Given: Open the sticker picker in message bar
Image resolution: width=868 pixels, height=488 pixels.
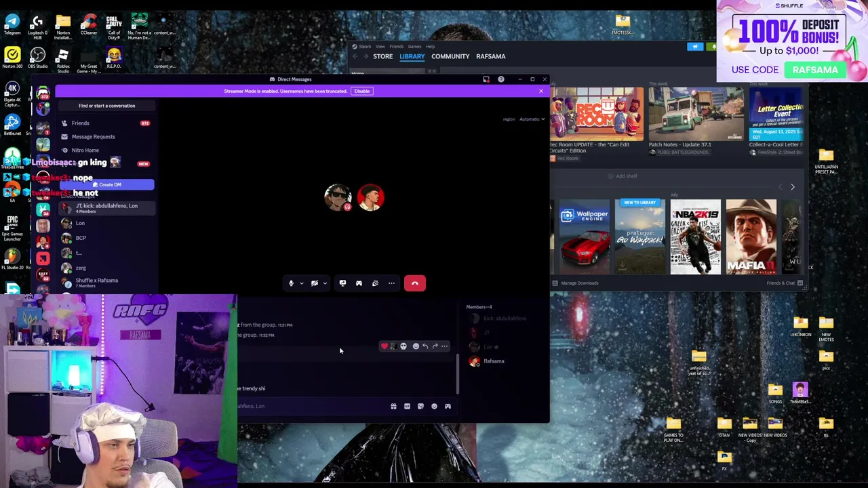Looking at the screenshot, I should point(420,407).
